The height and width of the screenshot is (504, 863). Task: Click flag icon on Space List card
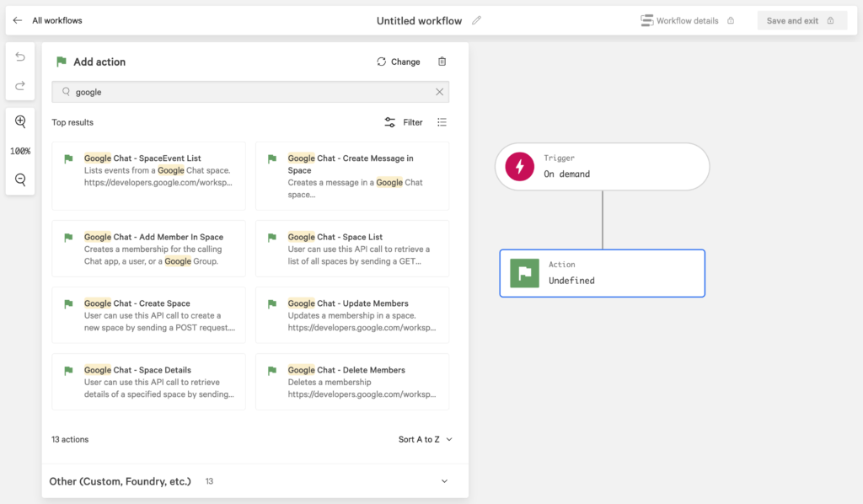[272, 238]
